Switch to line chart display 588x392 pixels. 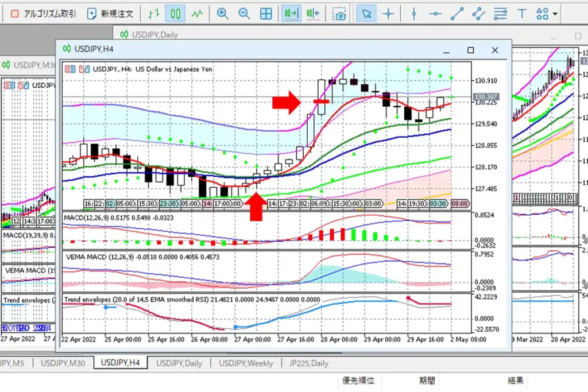pyautogui.click(x=197, y=14)
